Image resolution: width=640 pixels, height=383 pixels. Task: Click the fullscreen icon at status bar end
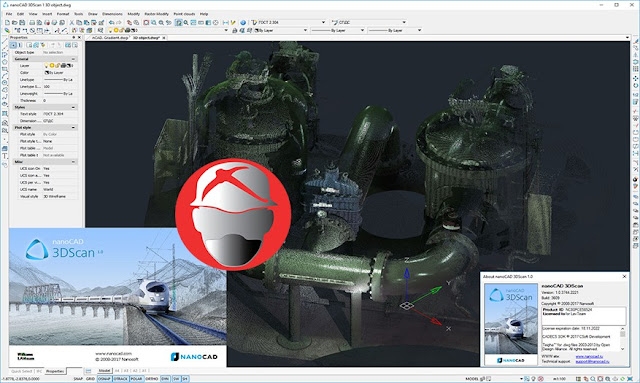click(x=630, y=379)
